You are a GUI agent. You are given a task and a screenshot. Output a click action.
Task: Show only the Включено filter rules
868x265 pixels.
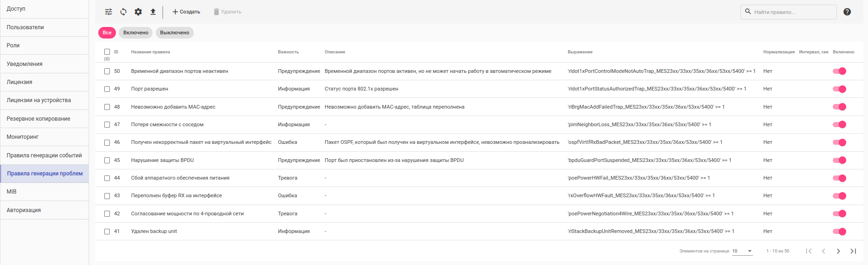tap(136, 32)
